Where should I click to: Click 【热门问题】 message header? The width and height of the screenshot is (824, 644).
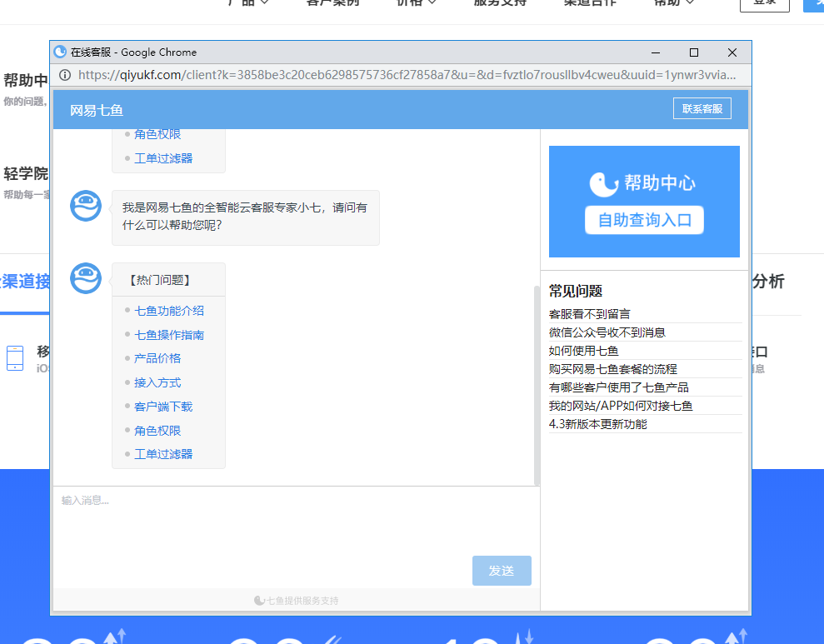(160, 280)
